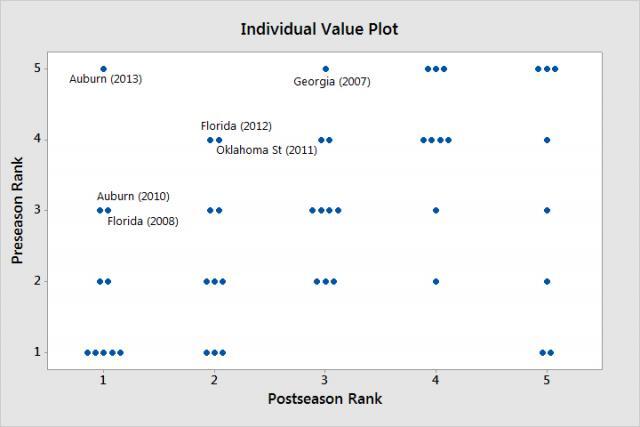This screenshot has width=640, height=427.
Task: Click the Auburn (2013) data label
Action: click(x=105, y=79)
